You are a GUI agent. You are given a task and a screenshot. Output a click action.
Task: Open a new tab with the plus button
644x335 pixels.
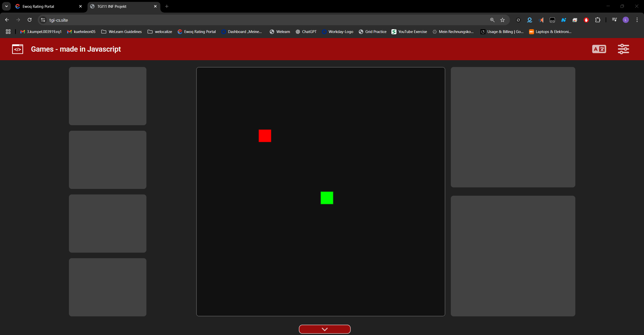[167, 6]
